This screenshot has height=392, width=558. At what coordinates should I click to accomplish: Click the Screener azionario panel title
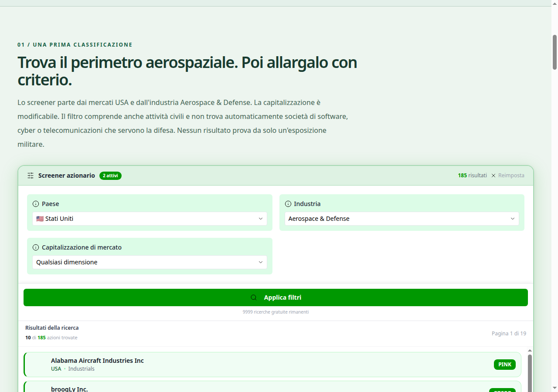pyautogui.click(x=67, y=176)
